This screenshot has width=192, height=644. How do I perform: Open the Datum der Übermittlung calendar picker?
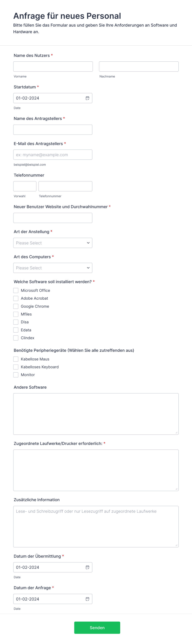click(x=87, y=567)
